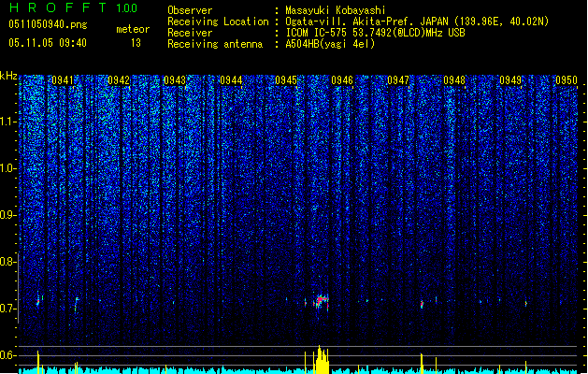This screenshot has height=374, width=588.
Task: Click the date stamp 05.11.05 09:40
Action: pos(48,43)
